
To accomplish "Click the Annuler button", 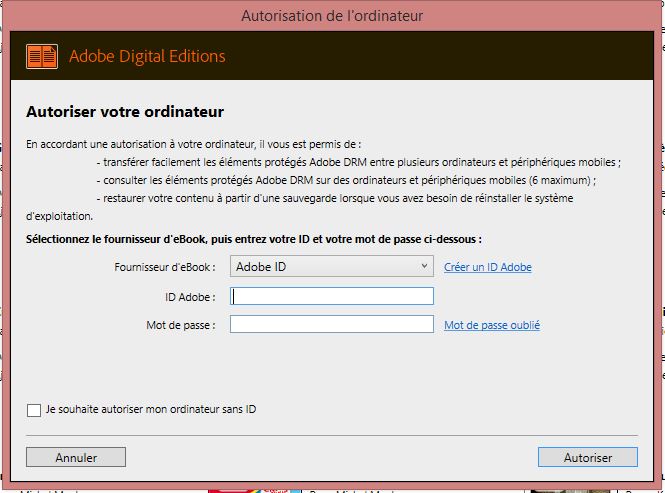I will 76,457.
